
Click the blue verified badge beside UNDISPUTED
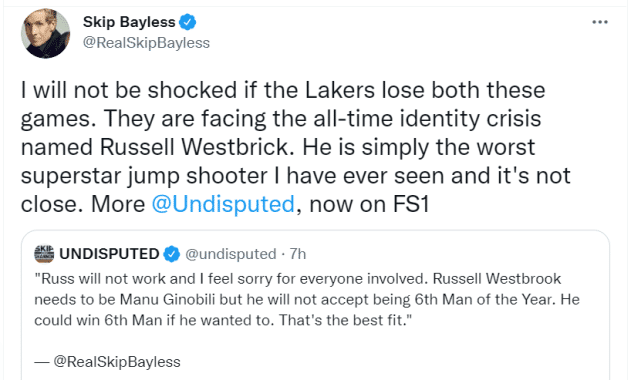[172, 254]
